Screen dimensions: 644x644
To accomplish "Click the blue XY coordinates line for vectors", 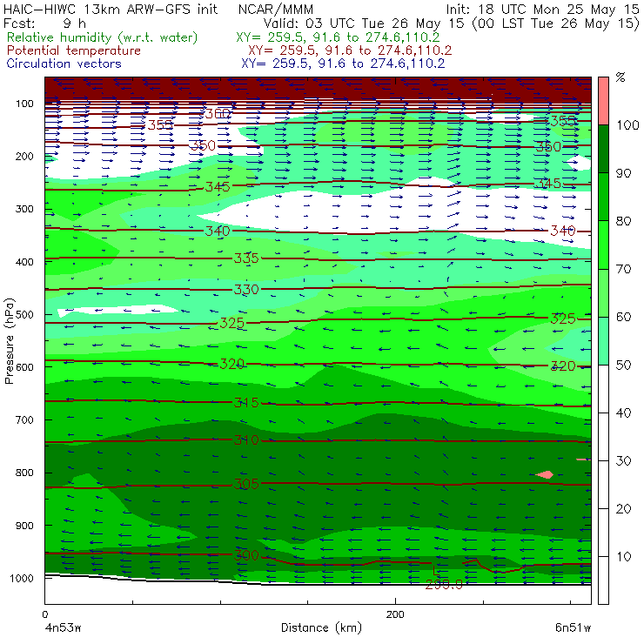I will pyautogui.click(x=343, y=64).
